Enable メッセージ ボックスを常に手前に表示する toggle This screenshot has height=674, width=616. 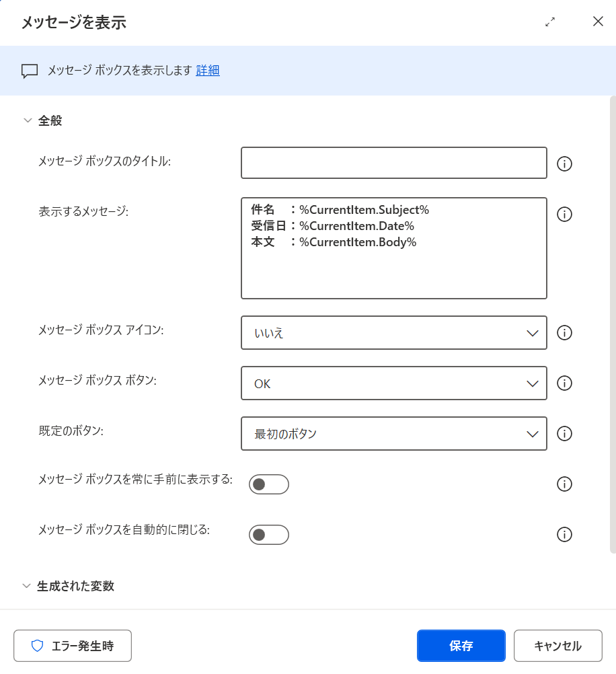(x=269, y=484)
